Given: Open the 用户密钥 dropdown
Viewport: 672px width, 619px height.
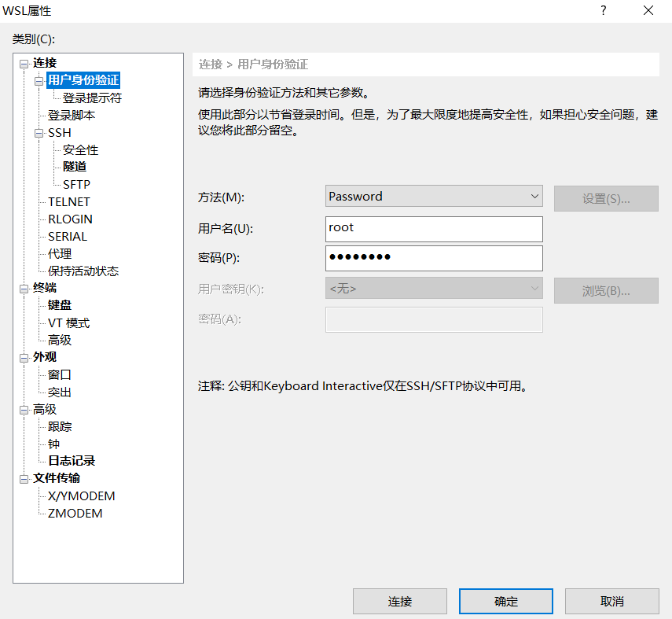Looking at the screenshot, I should tap(534, 288).
